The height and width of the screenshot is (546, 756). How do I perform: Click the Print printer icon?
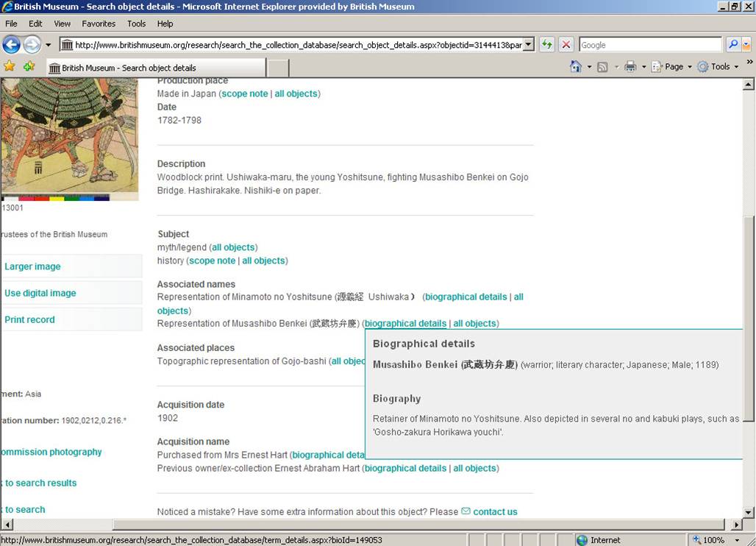630,67
